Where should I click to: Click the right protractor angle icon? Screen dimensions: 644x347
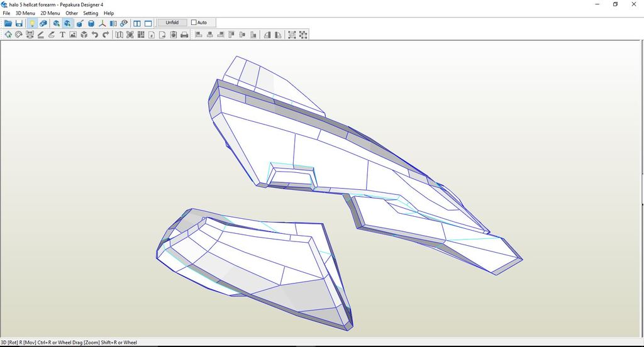278,35
